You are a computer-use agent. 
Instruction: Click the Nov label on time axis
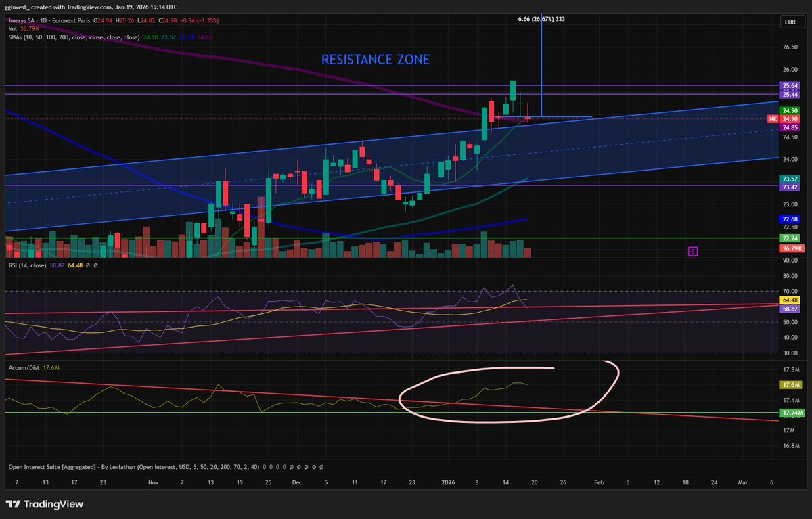pyautogui.click(x=153, y=483)
